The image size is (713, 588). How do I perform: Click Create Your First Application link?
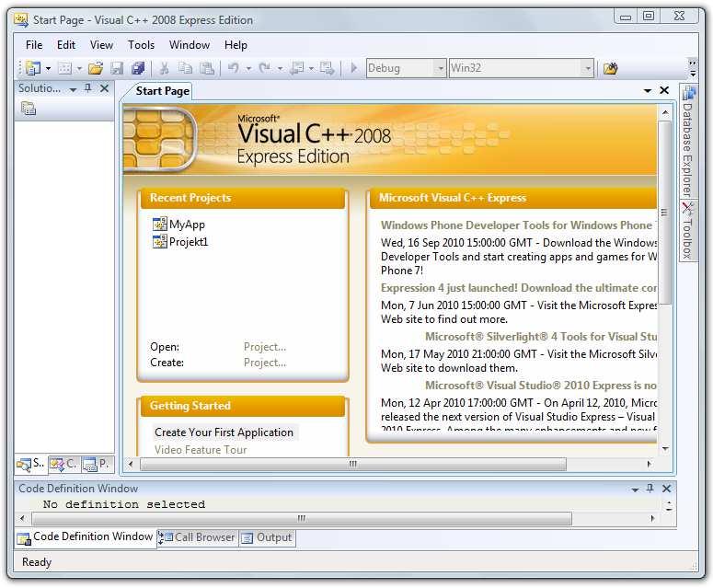click(x=224, y=432)
